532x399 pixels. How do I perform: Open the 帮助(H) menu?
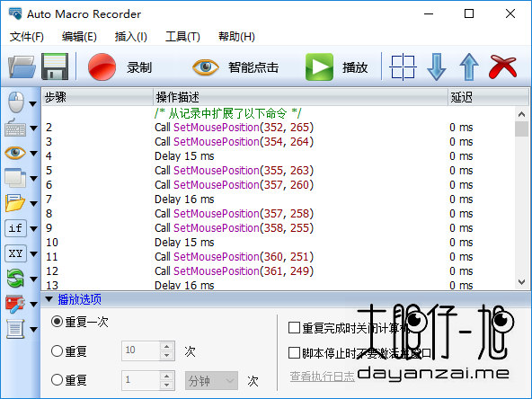[236, 36]
